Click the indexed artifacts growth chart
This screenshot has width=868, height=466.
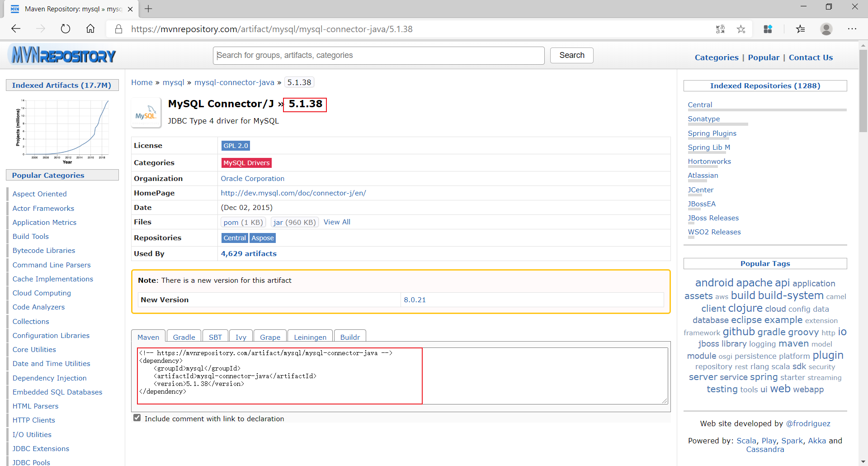[62, 131]
